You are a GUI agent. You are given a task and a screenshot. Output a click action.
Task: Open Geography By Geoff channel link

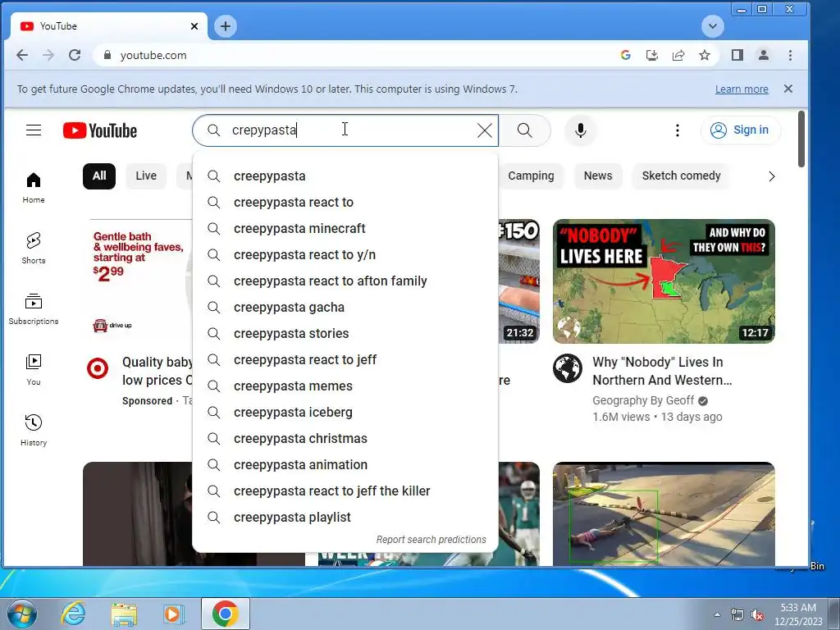[643, 400]
